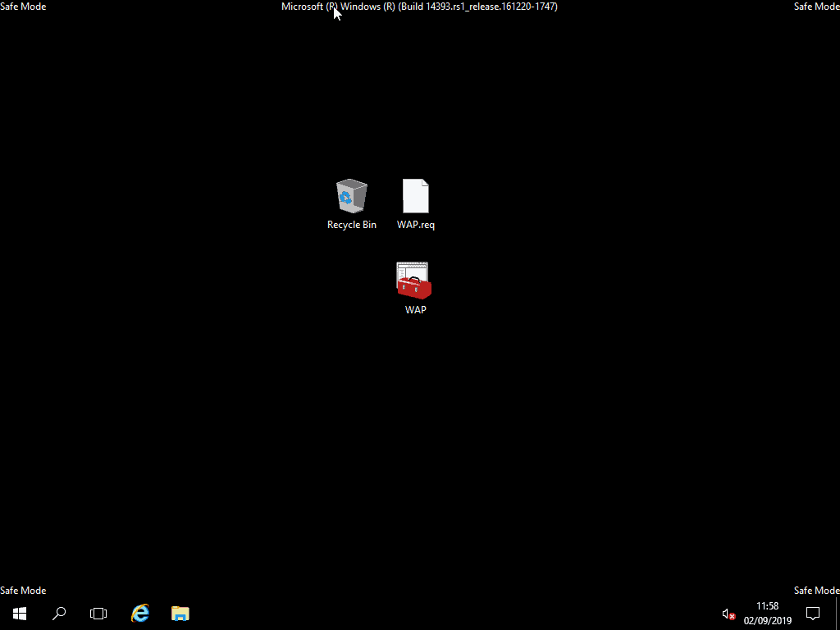Click the WAP label under the toolbox
The image size is (840, 630).
point(414,309)
